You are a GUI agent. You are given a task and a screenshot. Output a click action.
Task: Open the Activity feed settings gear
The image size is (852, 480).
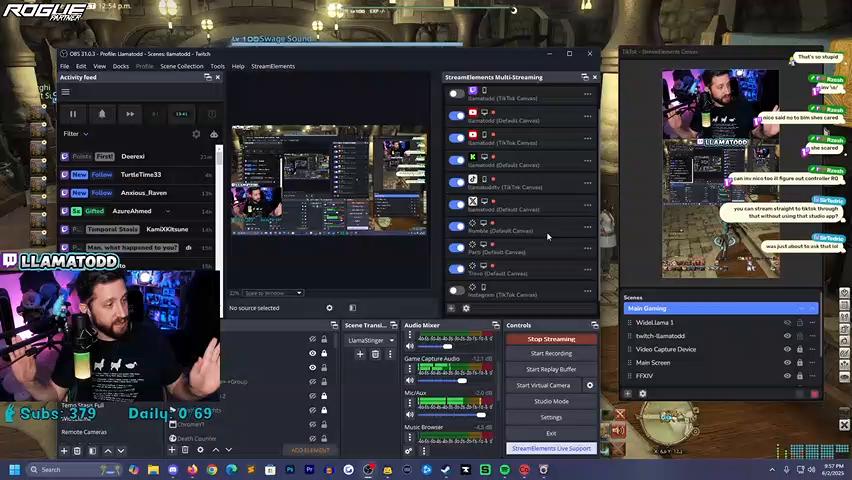click(196, 134)
